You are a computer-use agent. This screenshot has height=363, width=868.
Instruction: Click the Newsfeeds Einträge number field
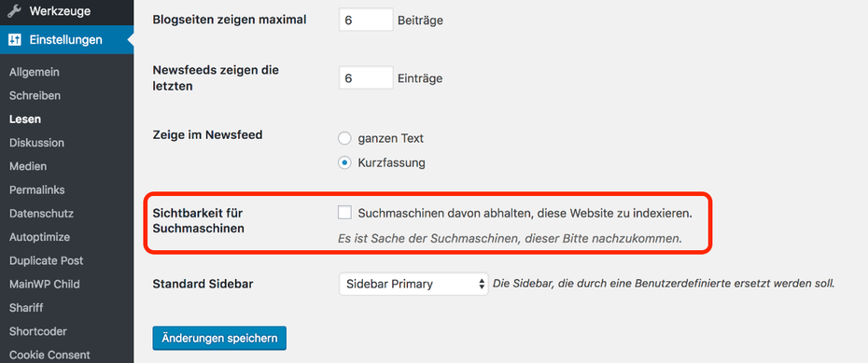click(x=366, y=78)
